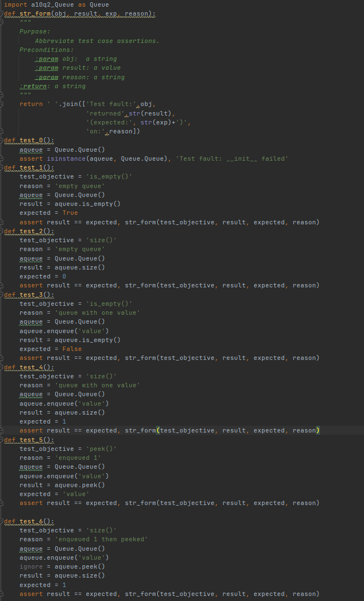Screen dimensions: 364x601
Task: Collapse the def test_3 fold marker
Action: pos(2,295)
